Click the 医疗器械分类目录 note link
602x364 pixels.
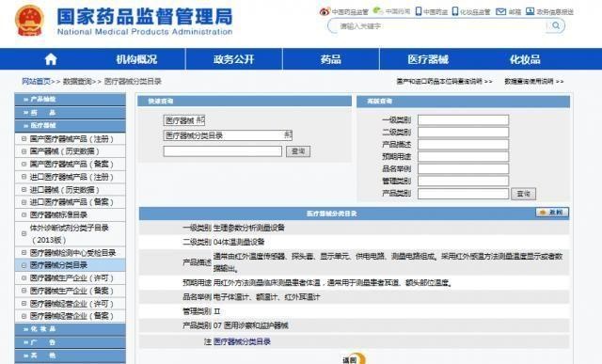click(x=242, y=341)
